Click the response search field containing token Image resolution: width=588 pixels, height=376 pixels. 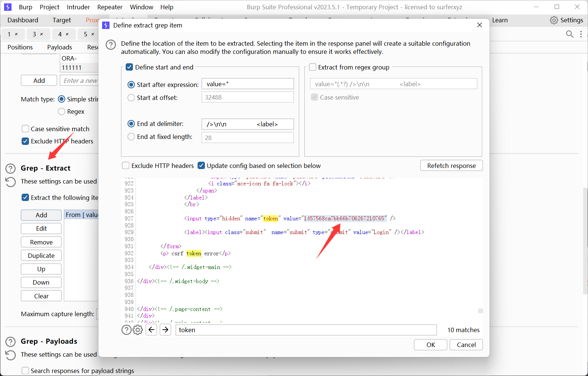click(306, 330)
